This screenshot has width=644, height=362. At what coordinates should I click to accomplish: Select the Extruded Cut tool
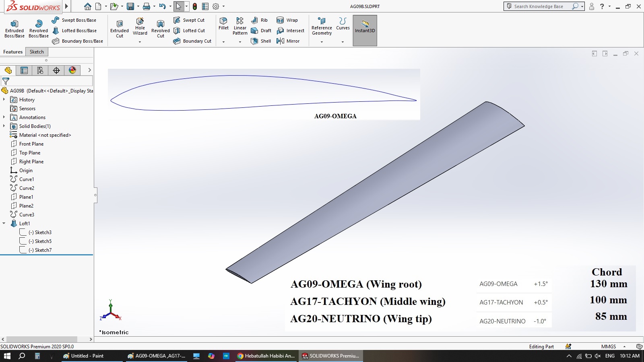tap(120, 29)
